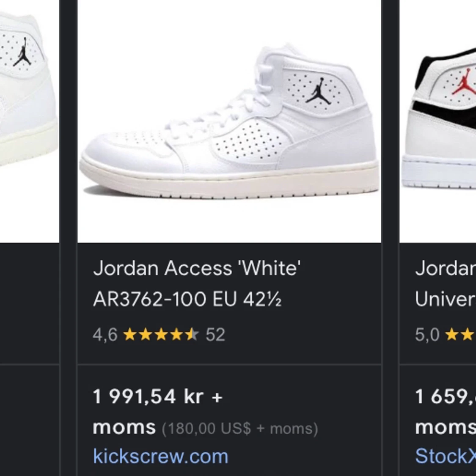Click the 1 991,54 kr price
476x476 pixels.
157,396
